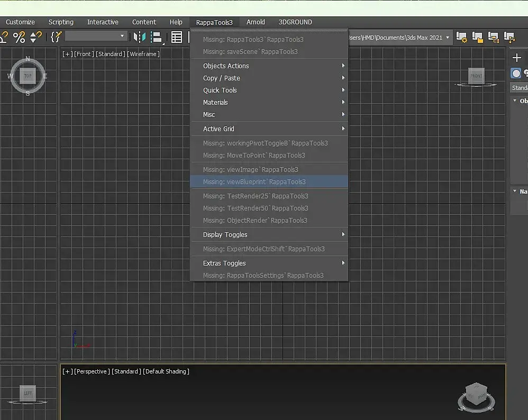Click Missing: ObjectRender`RappaTools3 entry
The image size is (528, 420).
pos(269,220)
